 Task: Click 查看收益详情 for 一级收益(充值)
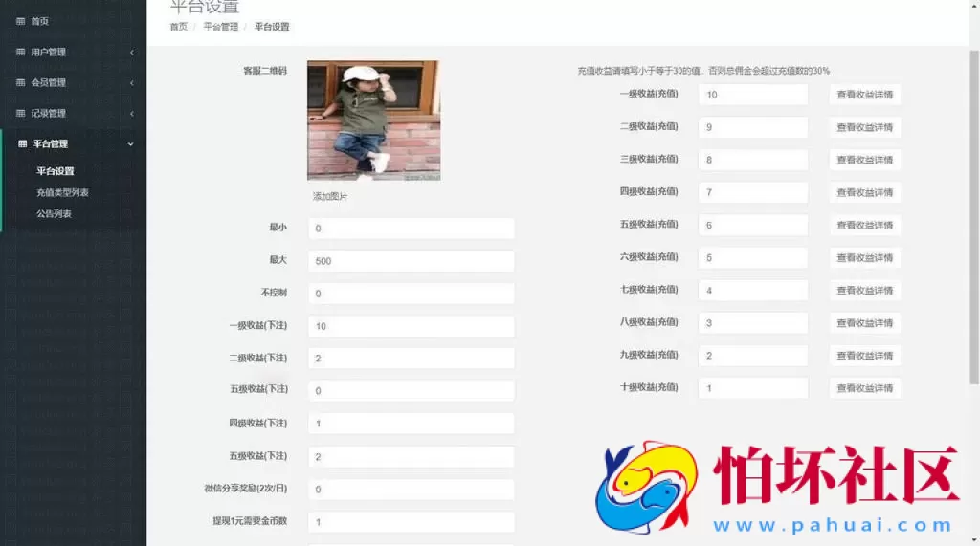pos(865,95)
